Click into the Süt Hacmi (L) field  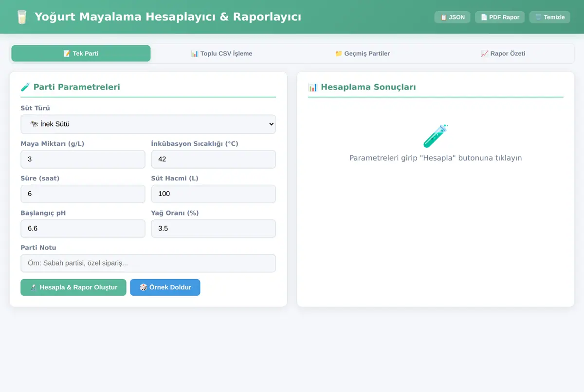click(x=213, y=194)
